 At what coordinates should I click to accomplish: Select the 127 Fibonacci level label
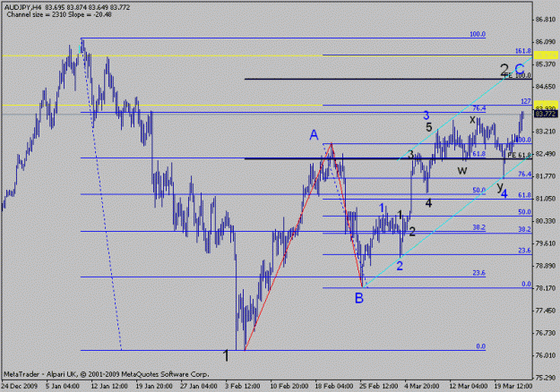[x=526, y=101]
